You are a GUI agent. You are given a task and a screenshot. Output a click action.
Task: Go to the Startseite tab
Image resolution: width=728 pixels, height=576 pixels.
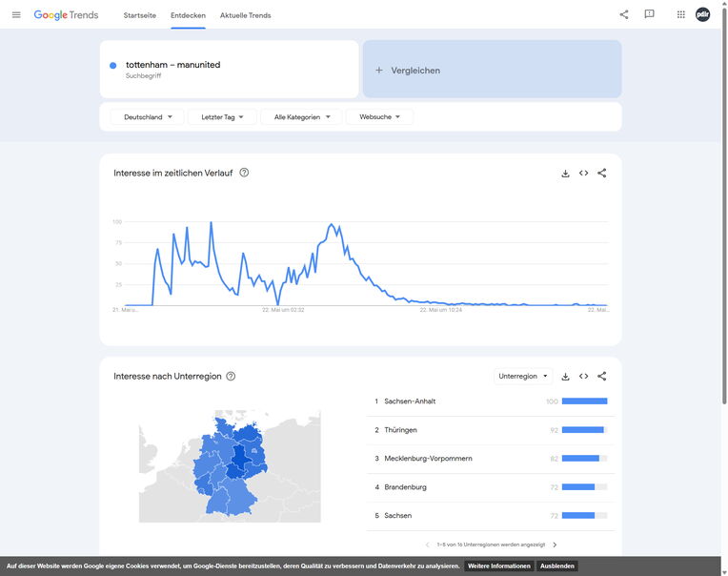(140, 15)
